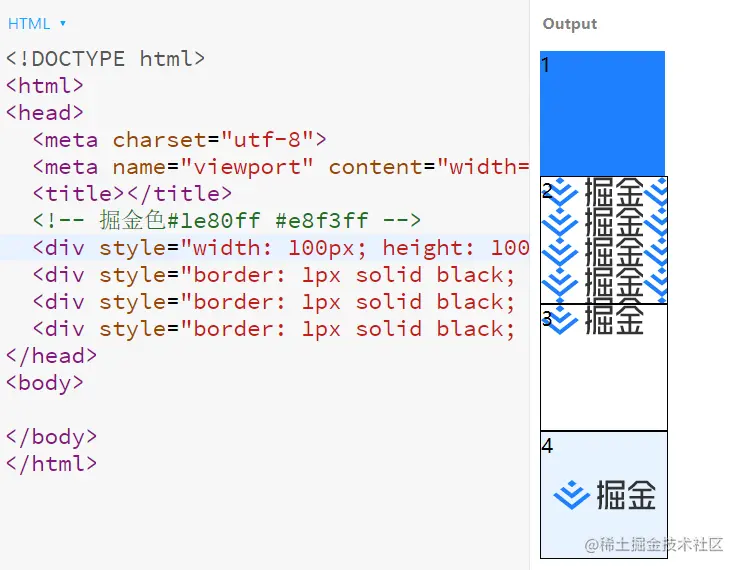Click the closing </head> tag line
This screenshot has height=570, width=740.
[x=51, y=355]
